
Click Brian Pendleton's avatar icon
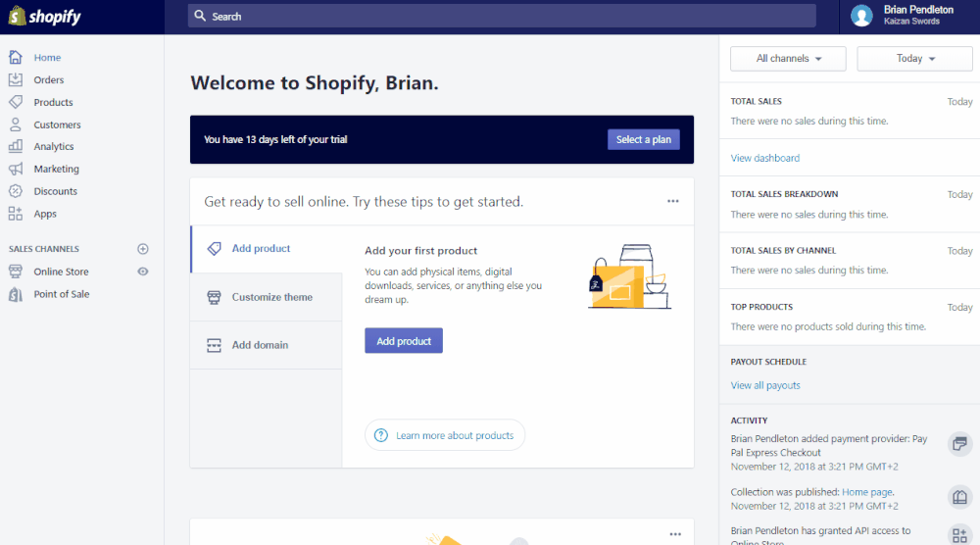point(861,16)
